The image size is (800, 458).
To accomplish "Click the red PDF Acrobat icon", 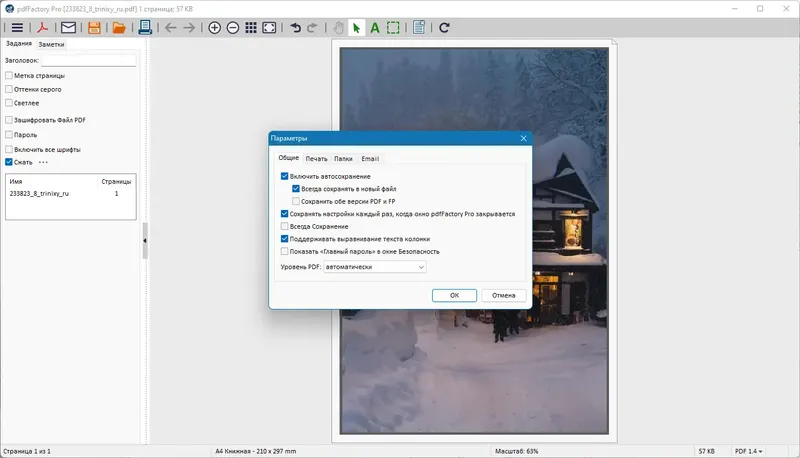I will [42, 28].
